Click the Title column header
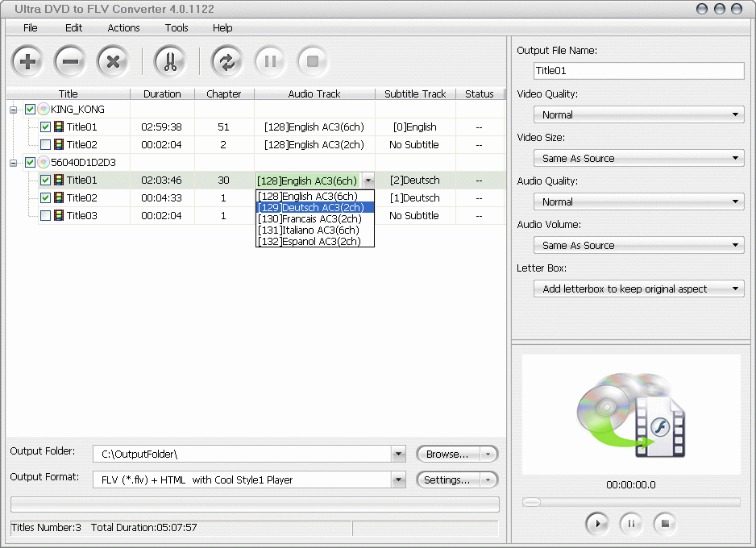This screenshot has width=756, height=548. [69, 94]
